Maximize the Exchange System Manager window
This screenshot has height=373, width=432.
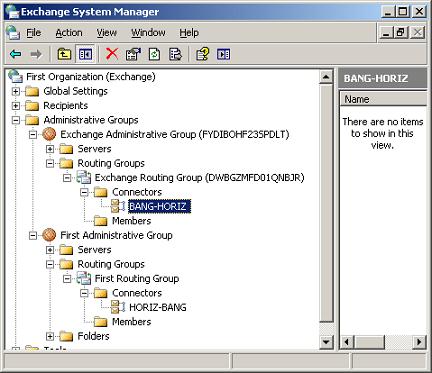(x=403, y=12)
